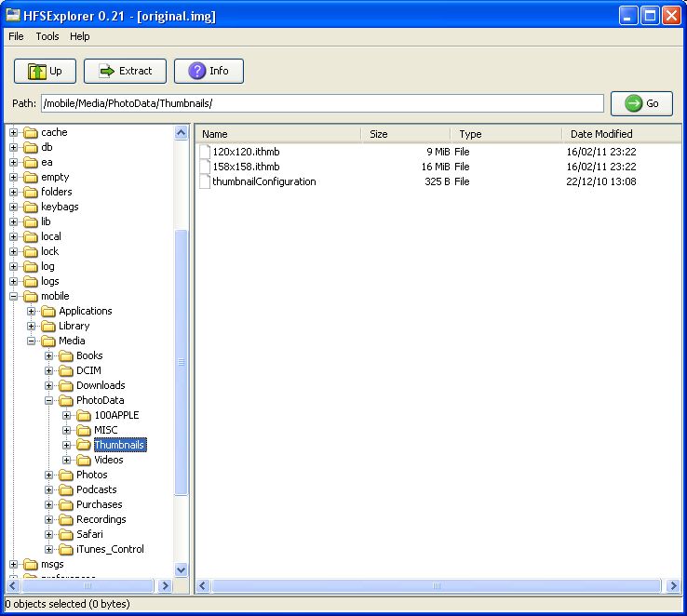
Task: Expand the db folder node
Action: (14, 148)
